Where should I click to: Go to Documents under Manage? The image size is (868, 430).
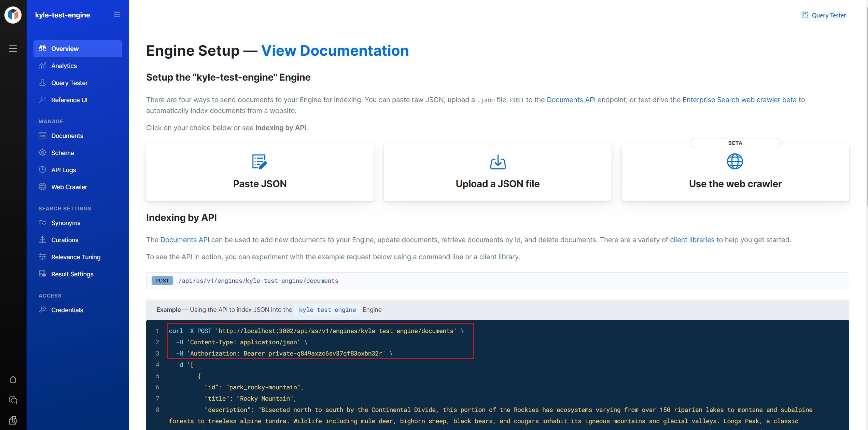[67, 136]
